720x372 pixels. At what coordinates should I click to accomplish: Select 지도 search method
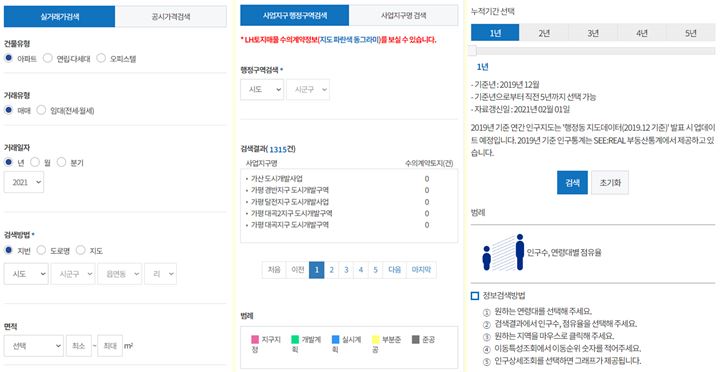[81, 250]
